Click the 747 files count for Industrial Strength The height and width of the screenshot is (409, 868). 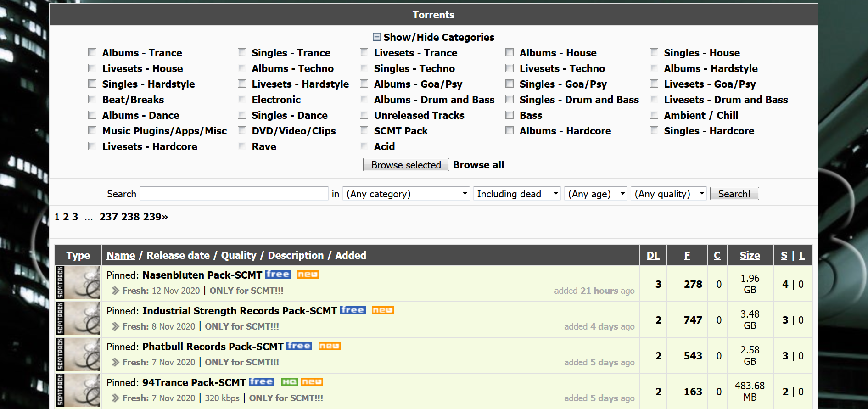(x=693, y=320)
